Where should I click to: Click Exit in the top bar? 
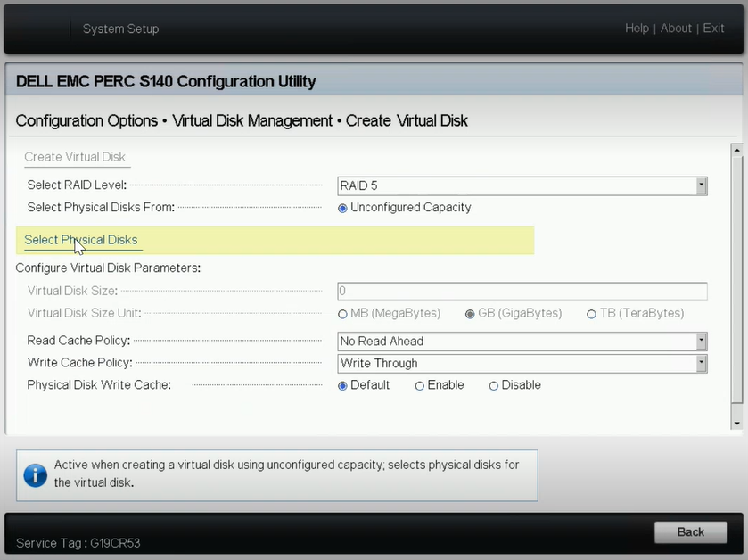[x=713, y=29]
